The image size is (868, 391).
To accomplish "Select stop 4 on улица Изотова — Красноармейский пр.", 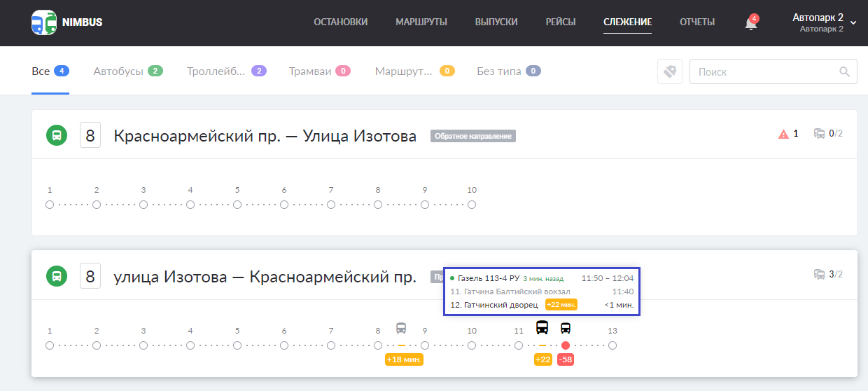I will 190,345.
